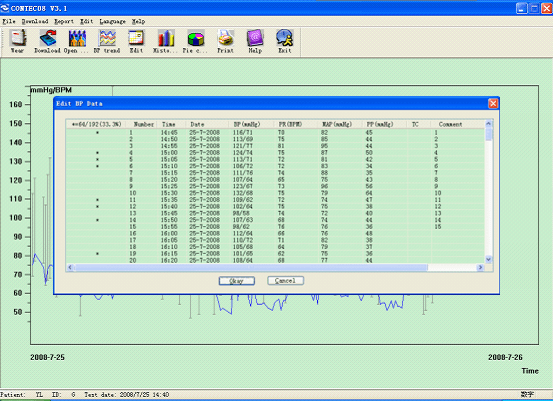Viewport: 553px width, 401px height.
Task: Open the File menu
Action: [9, 22]
